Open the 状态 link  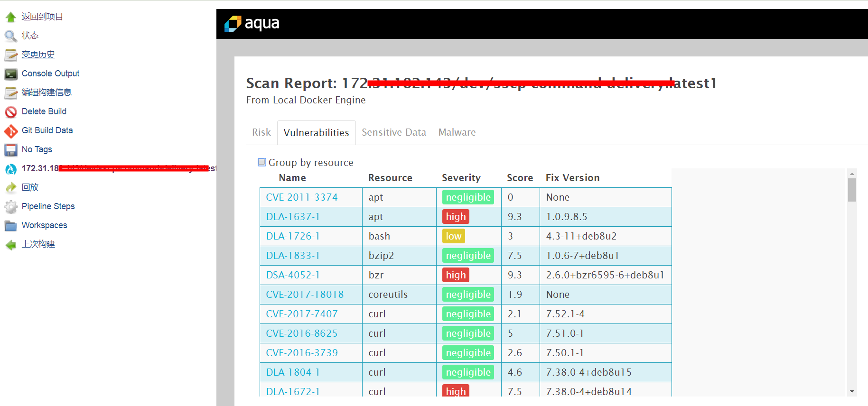[x=30, y=36]
